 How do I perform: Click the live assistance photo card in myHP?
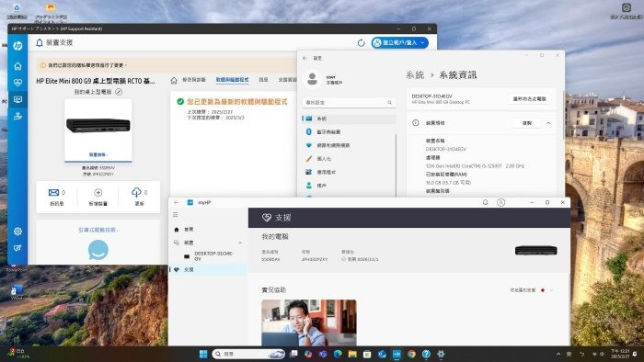coord(309,322)
